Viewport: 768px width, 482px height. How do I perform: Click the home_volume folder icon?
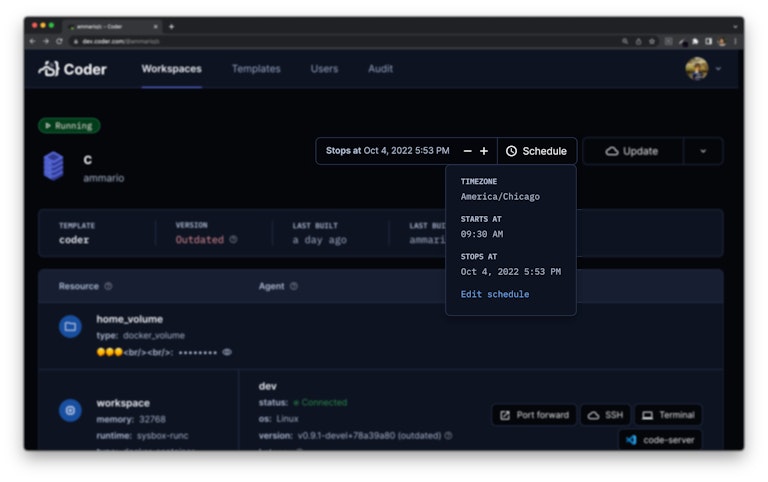coord(71,327)
